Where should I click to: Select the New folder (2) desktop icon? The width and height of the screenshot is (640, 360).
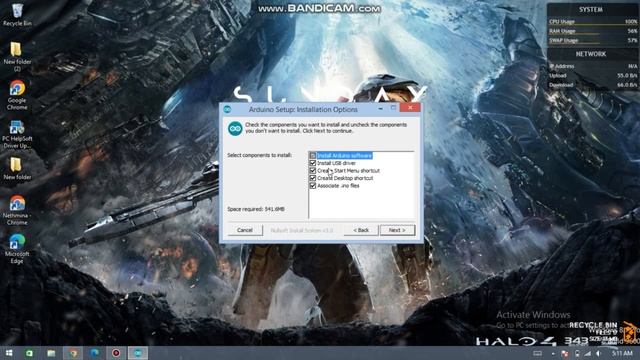point(17,57)
